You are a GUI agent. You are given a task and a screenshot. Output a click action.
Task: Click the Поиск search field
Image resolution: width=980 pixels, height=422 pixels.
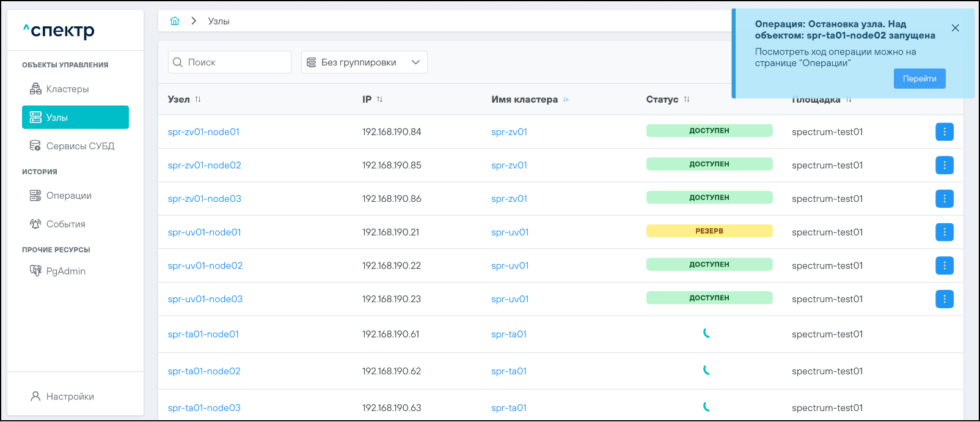click(235, 62)
